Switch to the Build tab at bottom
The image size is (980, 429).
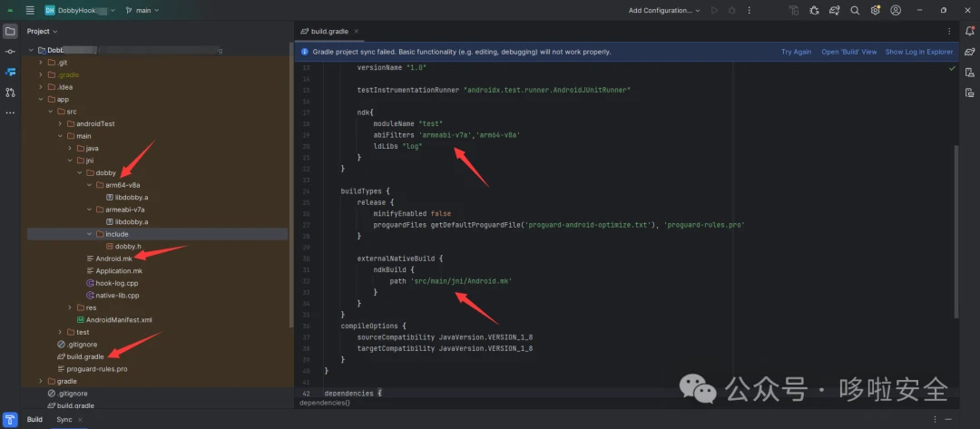click(34, 420)
